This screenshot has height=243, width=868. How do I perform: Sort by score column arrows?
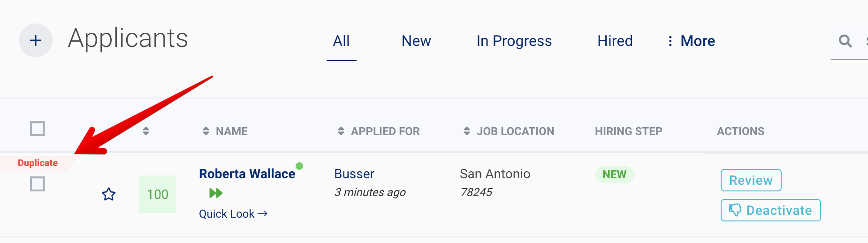[x=146, y=131]
